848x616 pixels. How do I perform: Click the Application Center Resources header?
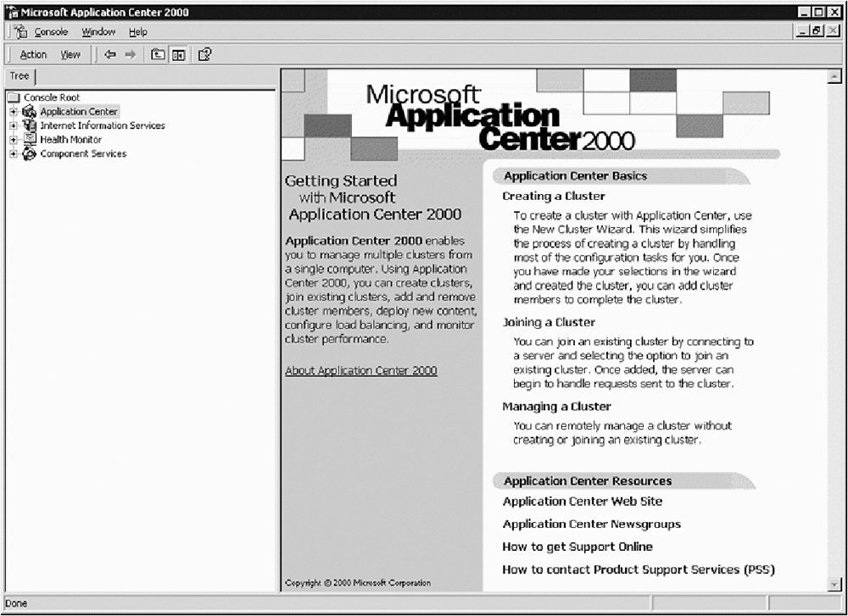click(588, 481)
